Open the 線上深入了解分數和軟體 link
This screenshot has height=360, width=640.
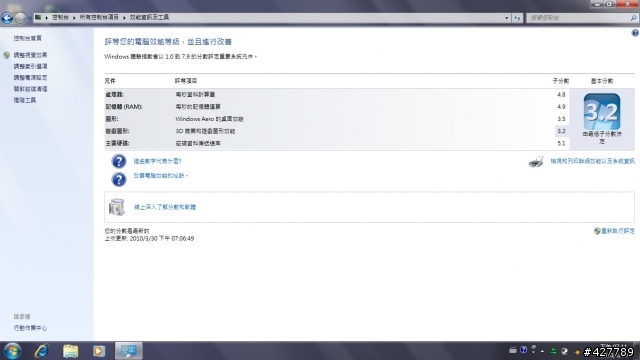pos(165,207)
